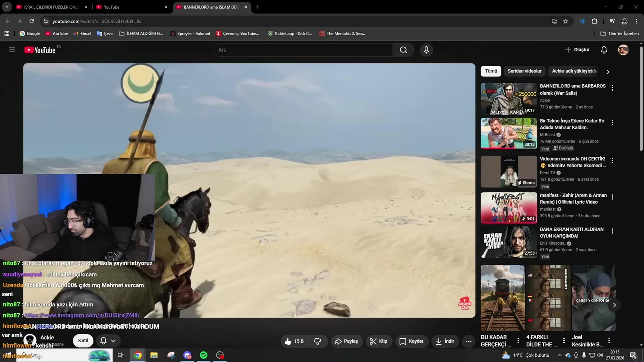Screen dimensions: 644x362
Task: Open File Explorer from the taskbar
Action: coord(154,355)
